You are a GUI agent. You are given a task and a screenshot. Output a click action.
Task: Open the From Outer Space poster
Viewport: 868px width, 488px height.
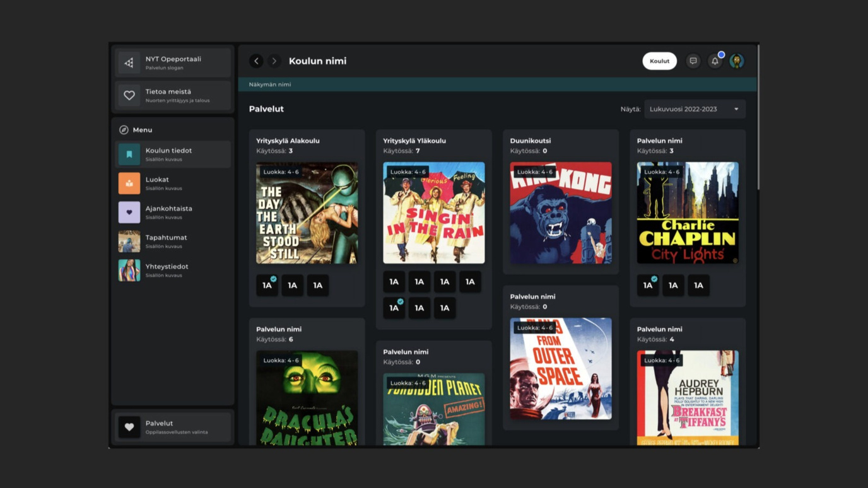(x=561, y=369)
